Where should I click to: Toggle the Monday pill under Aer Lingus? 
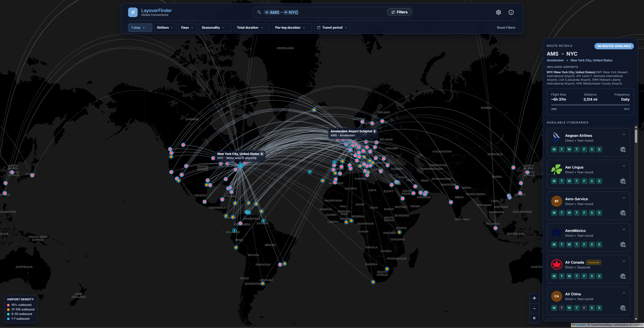coord(554,181)
